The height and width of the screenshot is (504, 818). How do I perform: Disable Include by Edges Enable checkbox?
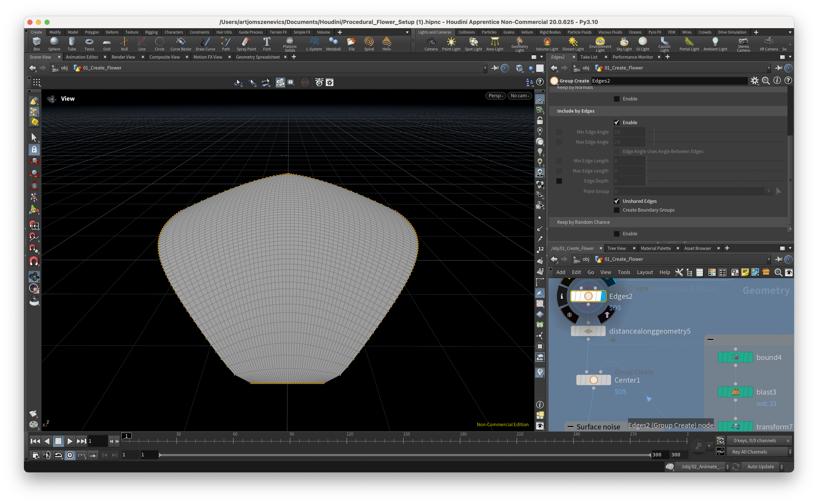616,122
